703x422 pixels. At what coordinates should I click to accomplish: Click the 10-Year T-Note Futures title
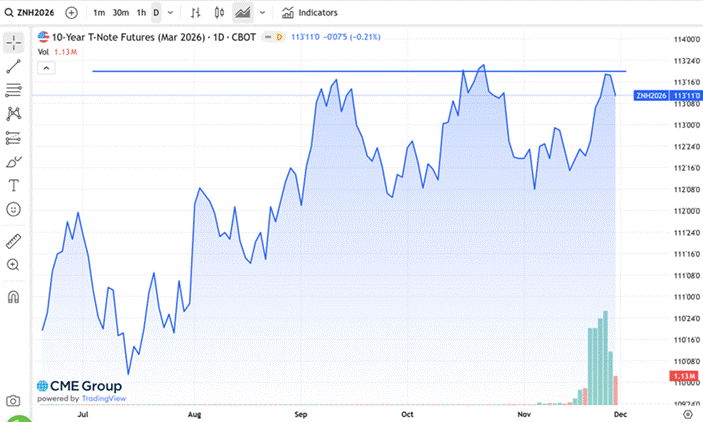point(153,37)
